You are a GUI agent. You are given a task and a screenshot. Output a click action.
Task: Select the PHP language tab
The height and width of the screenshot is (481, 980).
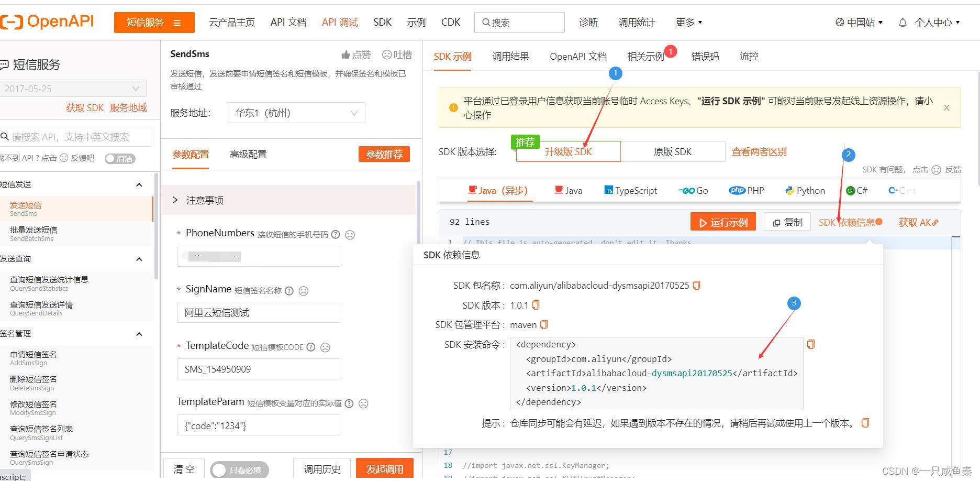(747, 191)
